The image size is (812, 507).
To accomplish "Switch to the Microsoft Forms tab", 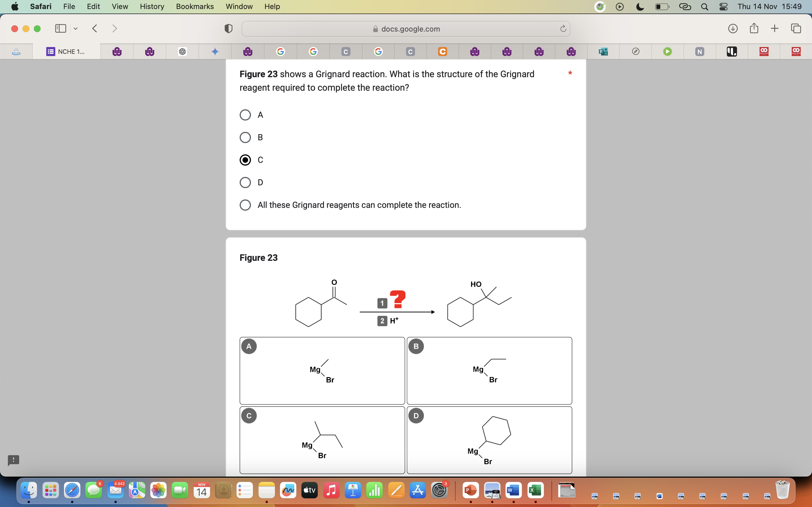I will [603, 51].
